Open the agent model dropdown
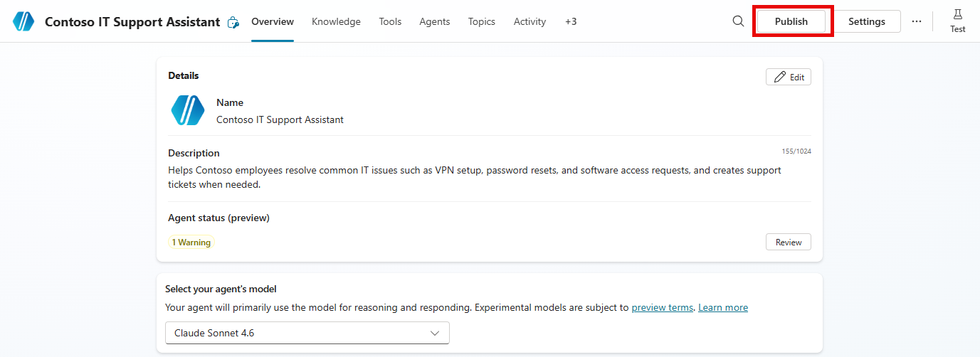980x357 pixels. pos(307,333)
